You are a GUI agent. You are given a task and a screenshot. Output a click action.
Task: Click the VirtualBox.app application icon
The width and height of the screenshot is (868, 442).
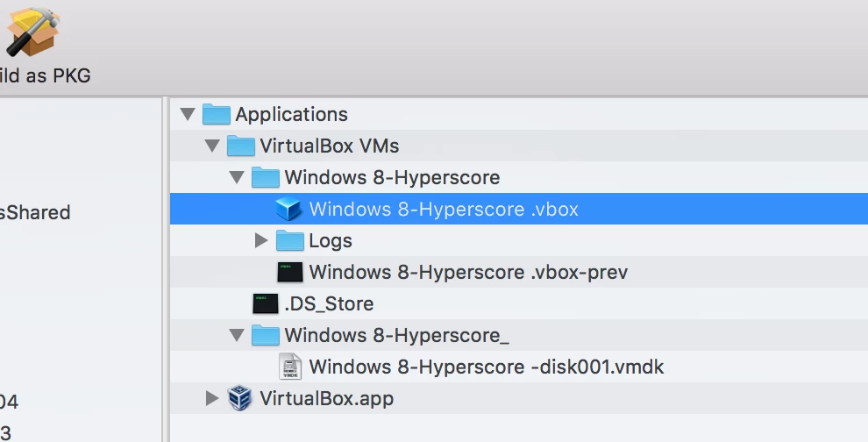coord(239,398)
